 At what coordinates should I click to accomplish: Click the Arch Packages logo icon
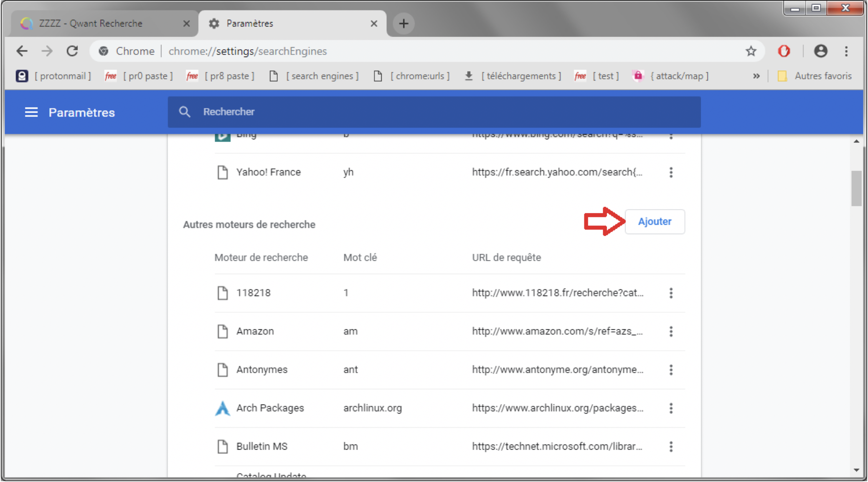tap(222, 408)
